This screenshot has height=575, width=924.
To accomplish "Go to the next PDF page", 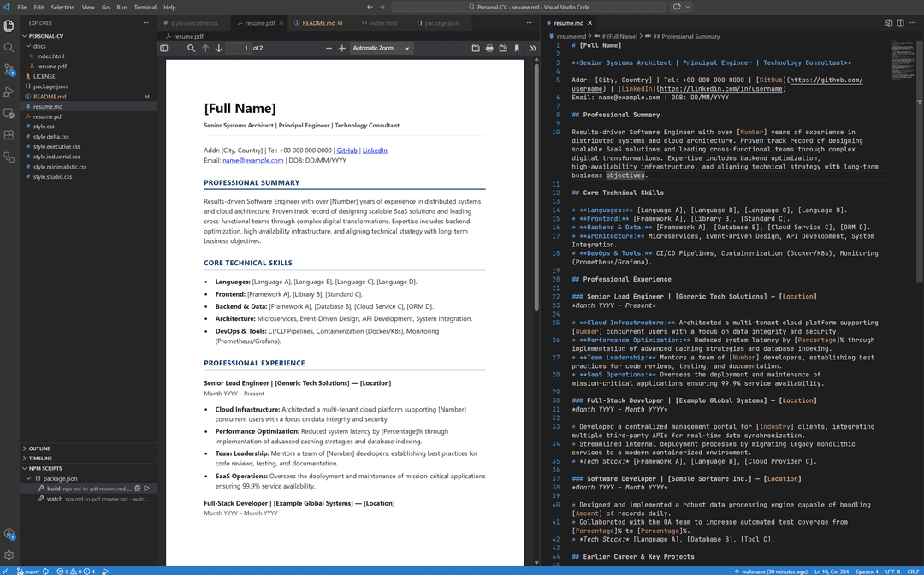I will pyautogui.click(x=217, y=48).
